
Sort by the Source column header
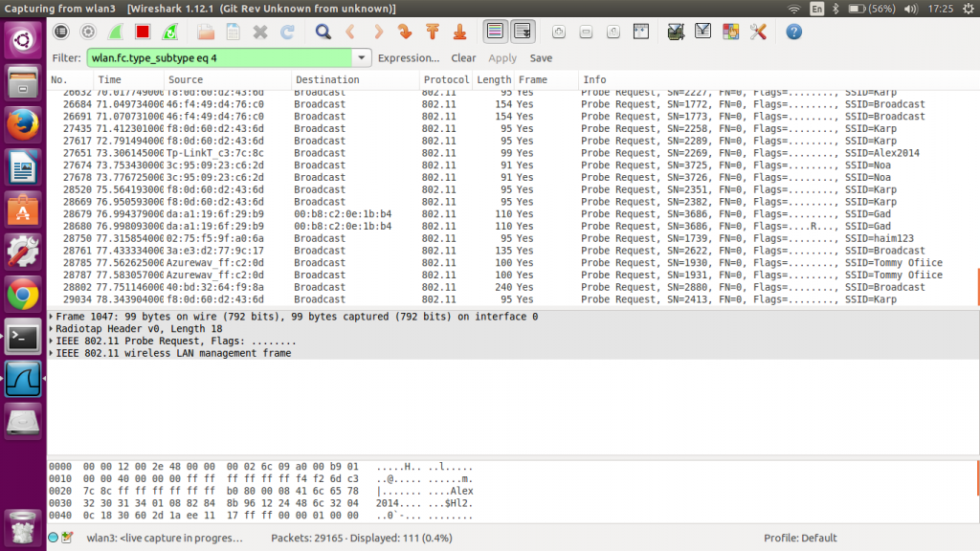228,80
